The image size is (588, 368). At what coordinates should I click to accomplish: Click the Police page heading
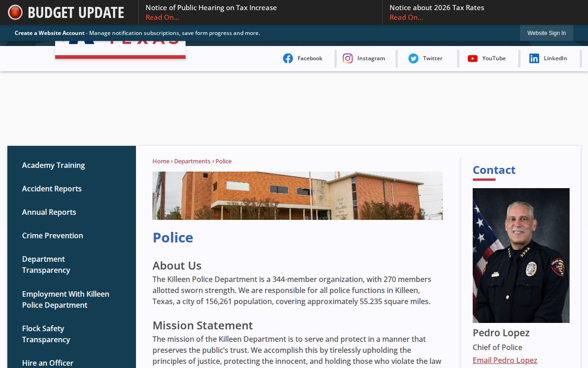[173, 237]
